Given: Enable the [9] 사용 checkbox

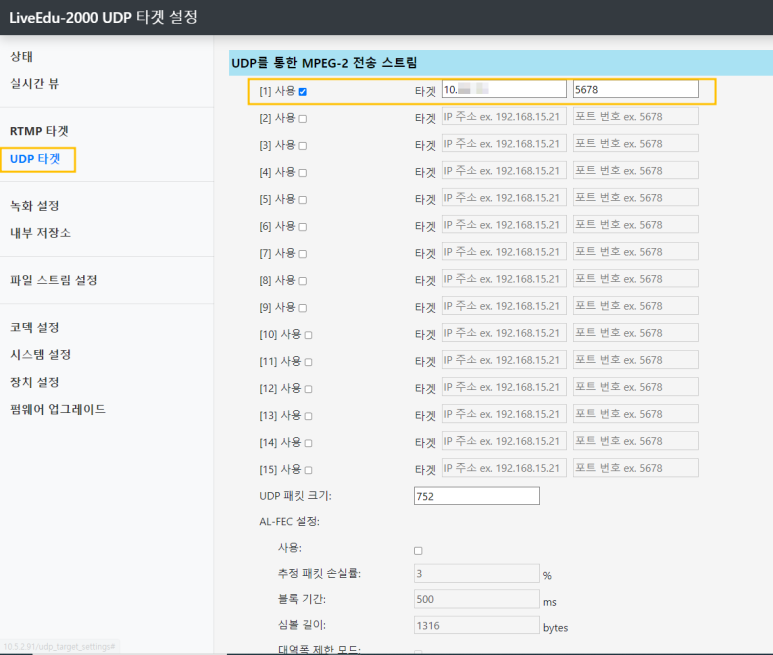Looking at the screenshot, I should click(303, 308).
